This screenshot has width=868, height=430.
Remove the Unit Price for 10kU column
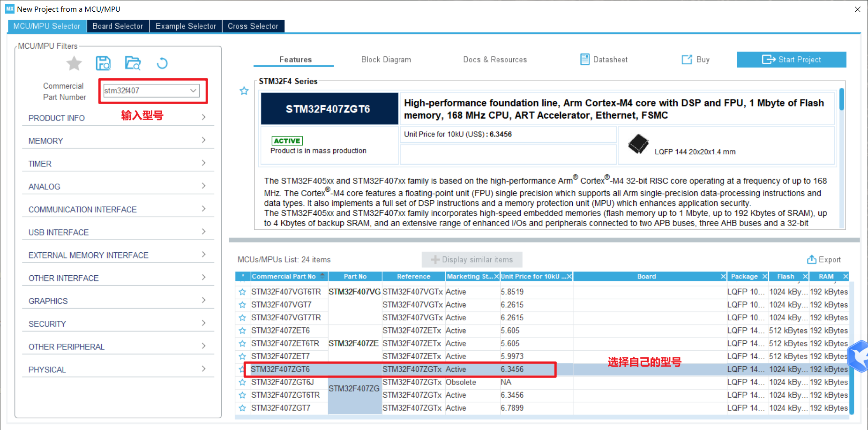tap(569, 277)
